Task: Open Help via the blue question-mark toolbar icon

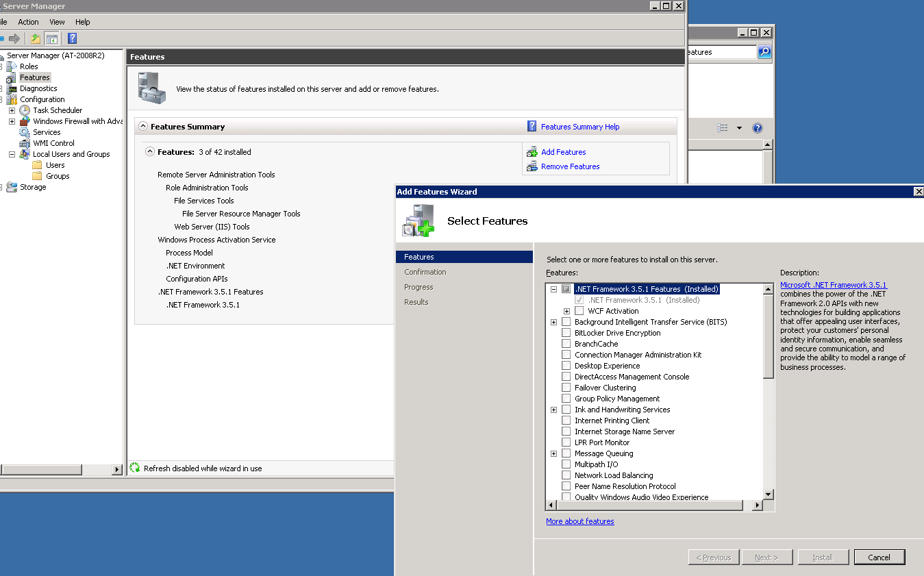Action: [72, 38]
